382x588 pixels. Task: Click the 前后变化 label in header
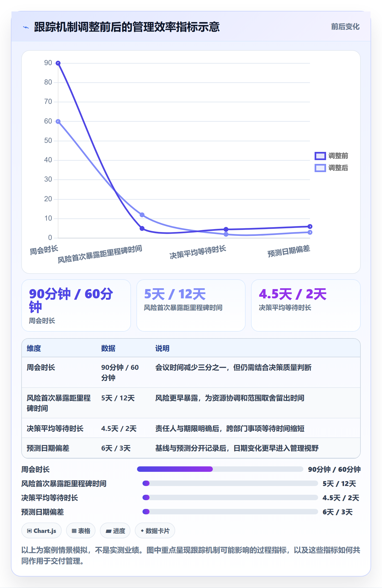click(x=345, y=27)
